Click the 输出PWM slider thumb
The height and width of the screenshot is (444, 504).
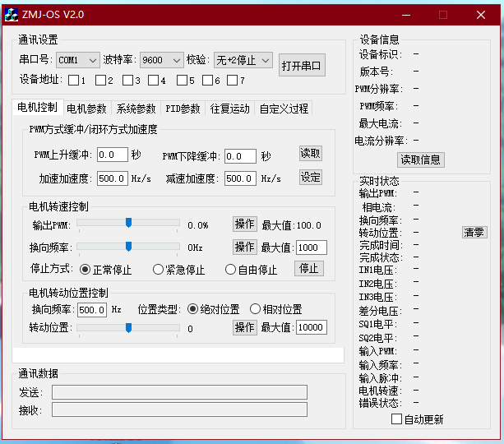click(x=128, y=223)
